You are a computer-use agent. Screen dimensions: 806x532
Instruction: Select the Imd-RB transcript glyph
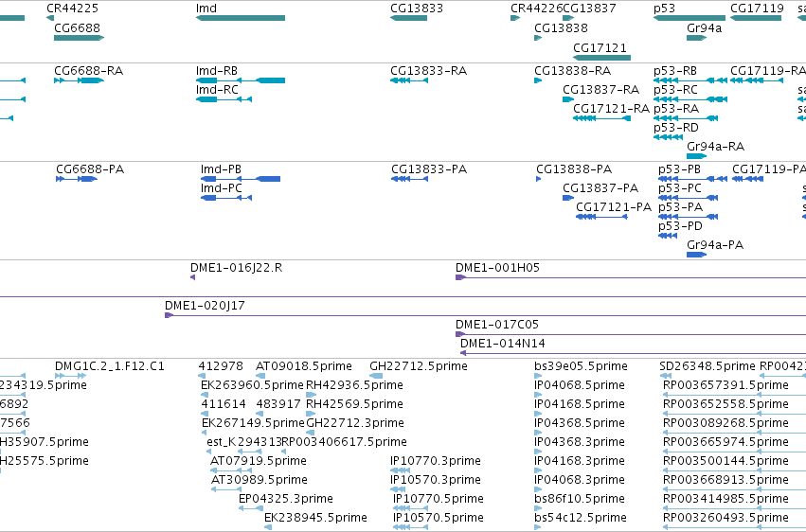coord(240,80)
